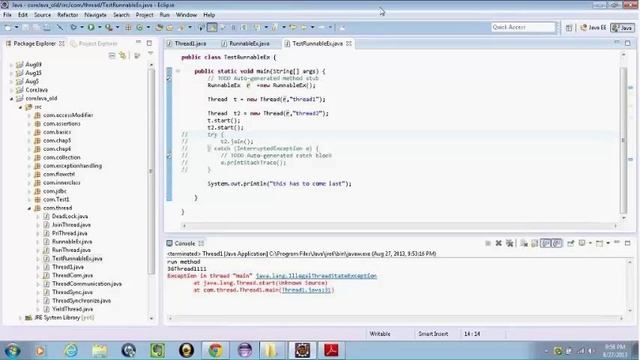
Task: Click the Package Explorer vertical scrollbar
Action: click(x=151, y=171)
